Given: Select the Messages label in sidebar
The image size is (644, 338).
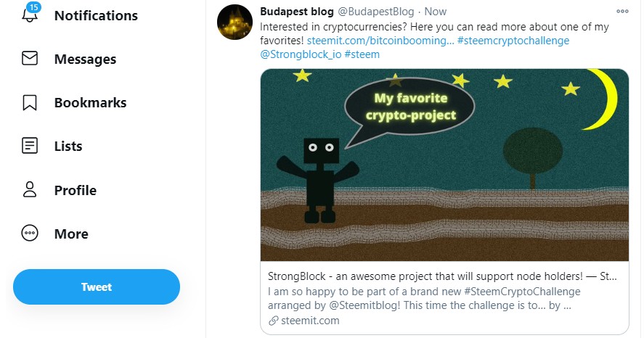Looking at the screenshot, I should 85,59.
